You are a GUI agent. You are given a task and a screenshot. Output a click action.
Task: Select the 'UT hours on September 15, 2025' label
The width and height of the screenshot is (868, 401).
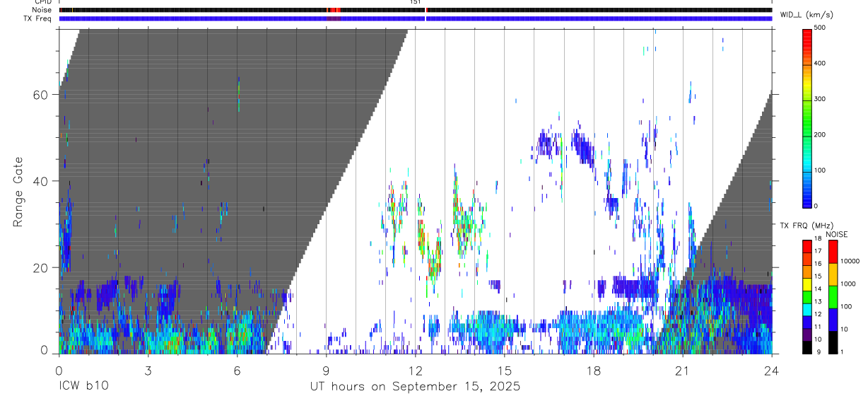coord(416,387)
